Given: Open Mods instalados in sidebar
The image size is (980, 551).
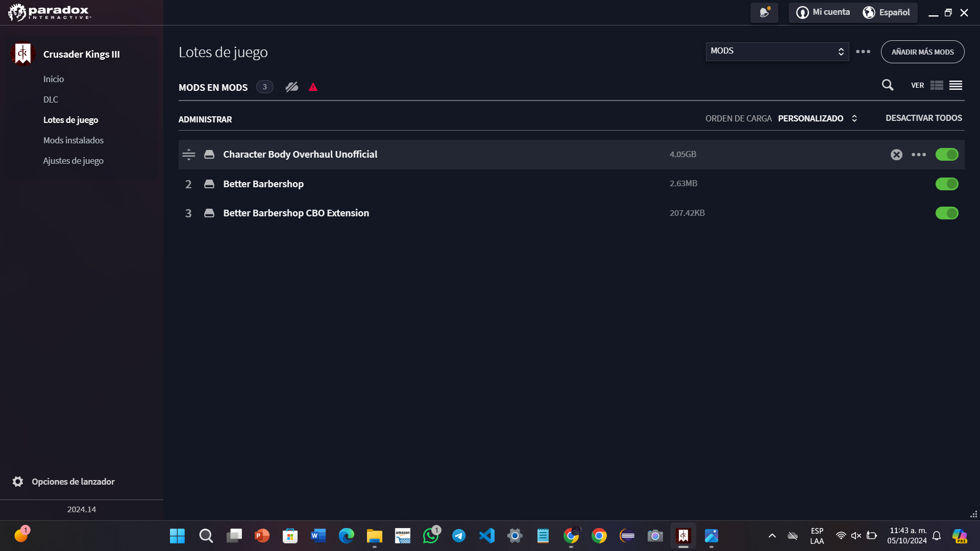Looking at the screenshot, I should tap(73, 140).
